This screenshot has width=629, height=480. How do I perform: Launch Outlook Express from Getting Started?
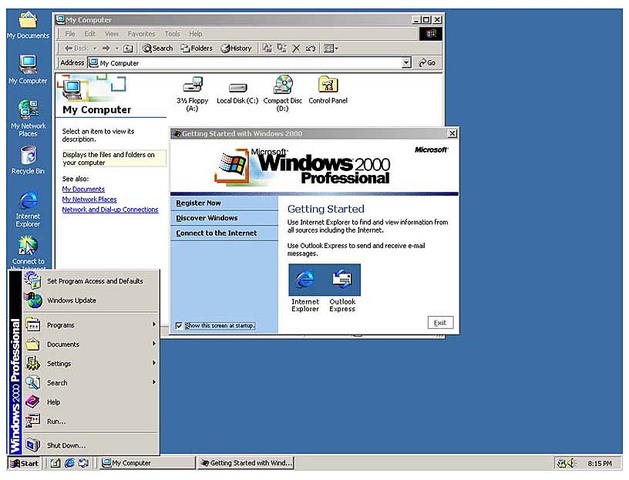[x=342, y=288]
